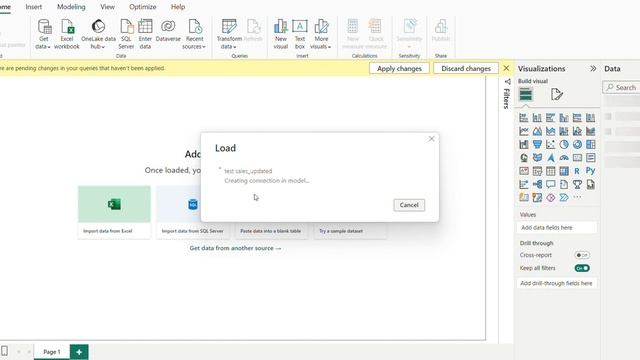Click the Add data fields here well
This screenshot has width=640, height=360.
[x=557, y=228]
